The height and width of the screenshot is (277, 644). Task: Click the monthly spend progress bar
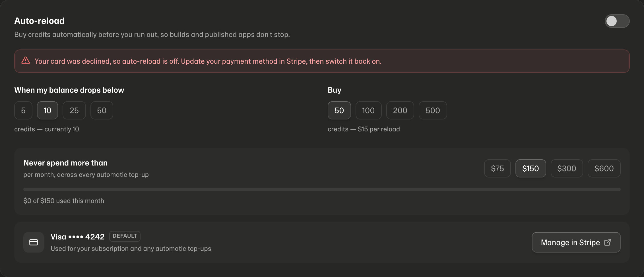click(322, 189)
